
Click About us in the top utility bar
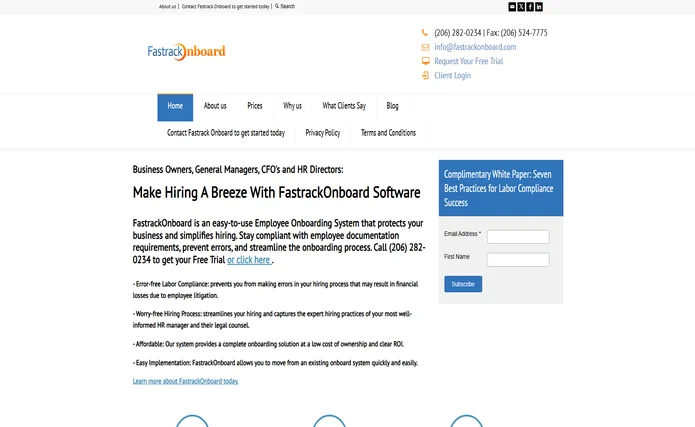click(x=168, y=7)
